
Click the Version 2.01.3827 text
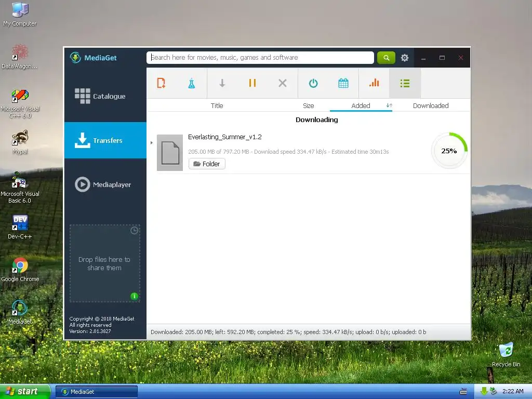tap(90, 331)
